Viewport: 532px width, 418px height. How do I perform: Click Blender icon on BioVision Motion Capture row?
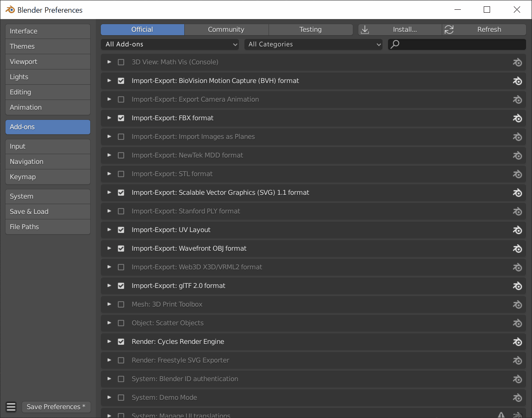click(517, 81)
